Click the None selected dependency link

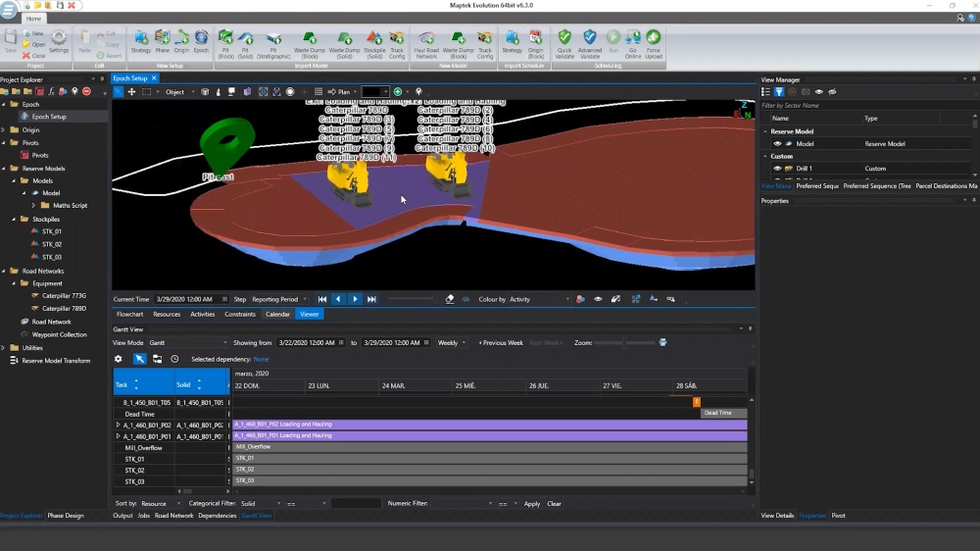[x=262, y=359]
